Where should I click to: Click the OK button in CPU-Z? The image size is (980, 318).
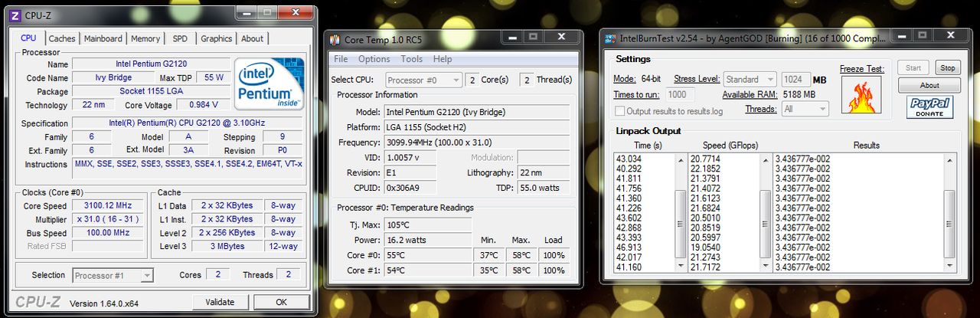pyautogui.click(x=281, y=302)
